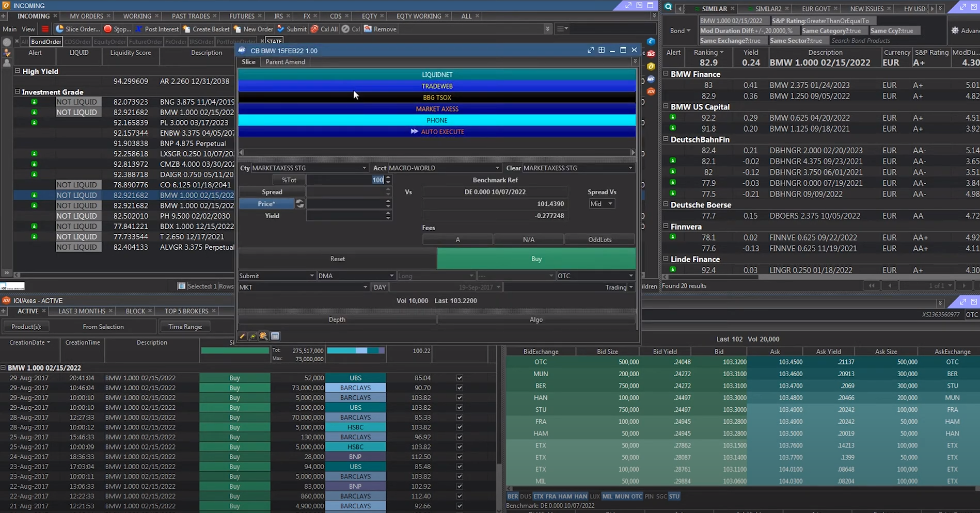Click the Algo button
Screen dimensions: 980x513
(x=536, y=319)
